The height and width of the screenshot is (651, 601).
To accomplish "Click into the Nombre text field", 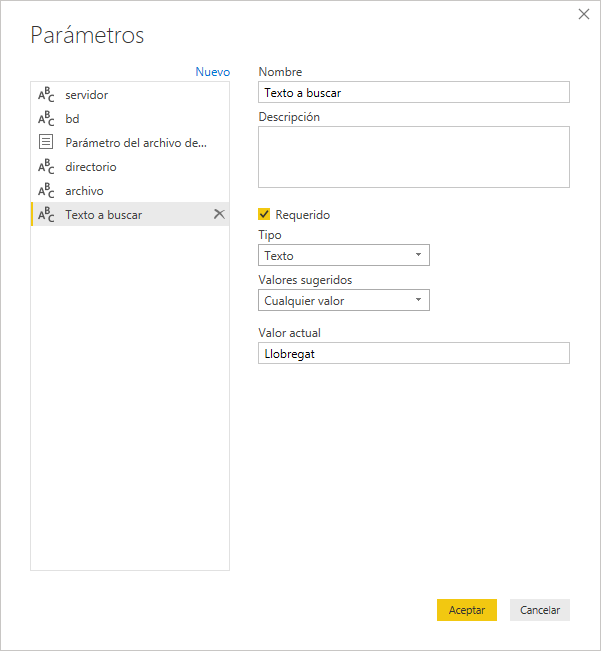I will point(413,93).
